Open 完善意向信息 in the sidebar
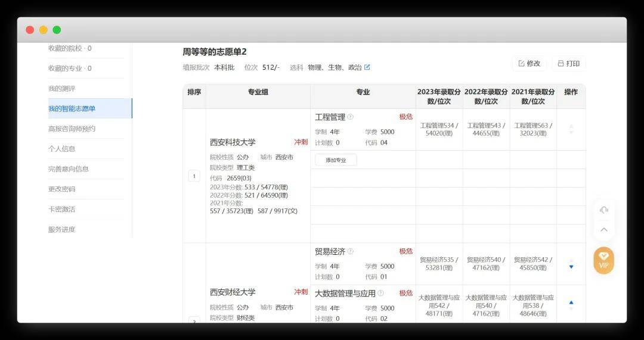 (x=69, y=169)
